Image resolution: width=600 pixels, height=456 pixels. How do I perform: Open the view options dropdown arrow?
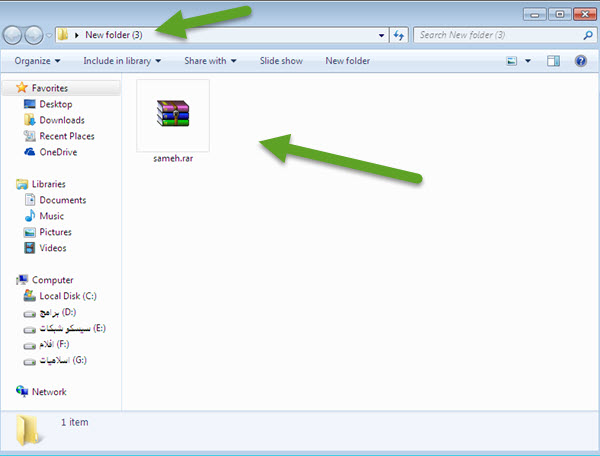(528, 61)
